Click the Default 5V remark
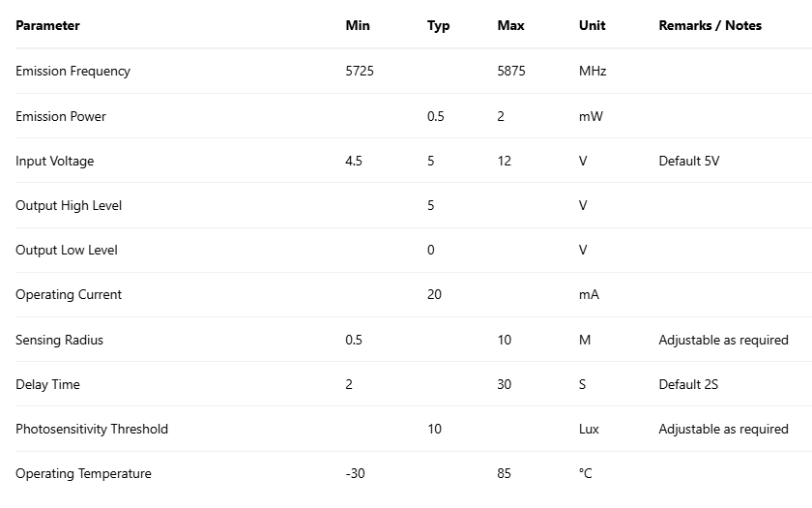This screenshot has width=812, height=508. (x=688, y=161)
